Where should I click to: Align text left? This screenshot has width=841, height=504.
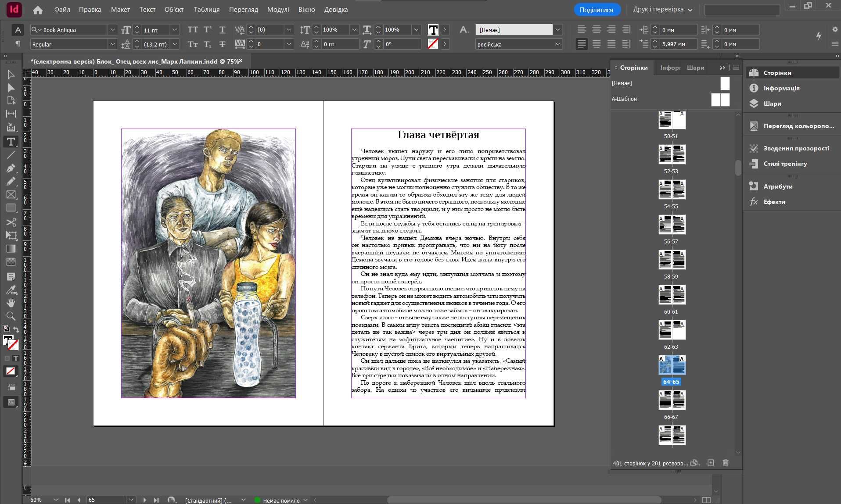click(582, 29)
